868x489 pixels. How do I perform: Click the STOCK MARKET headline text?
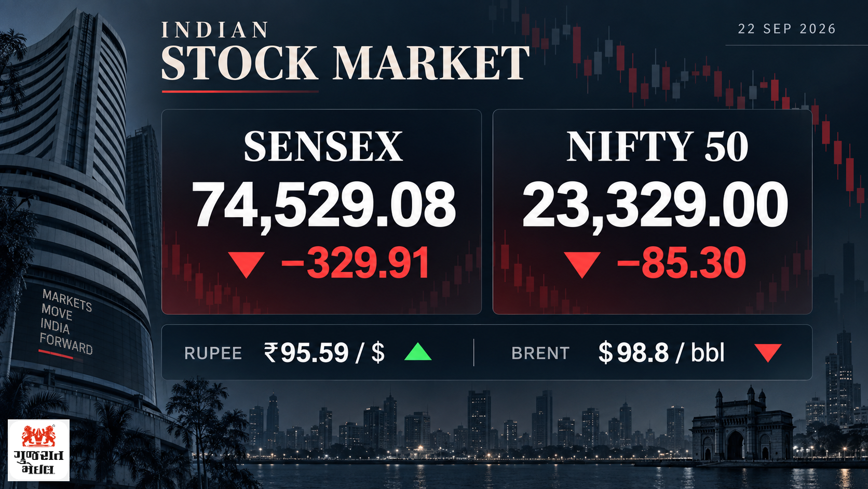pyautogui.click(x=345, y=63)
